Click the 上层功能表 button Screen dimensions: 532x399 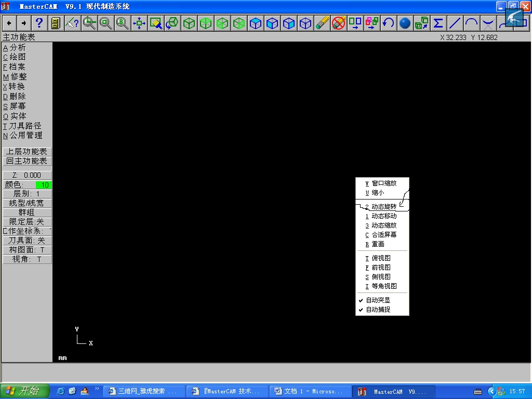[x=27, y=152]
